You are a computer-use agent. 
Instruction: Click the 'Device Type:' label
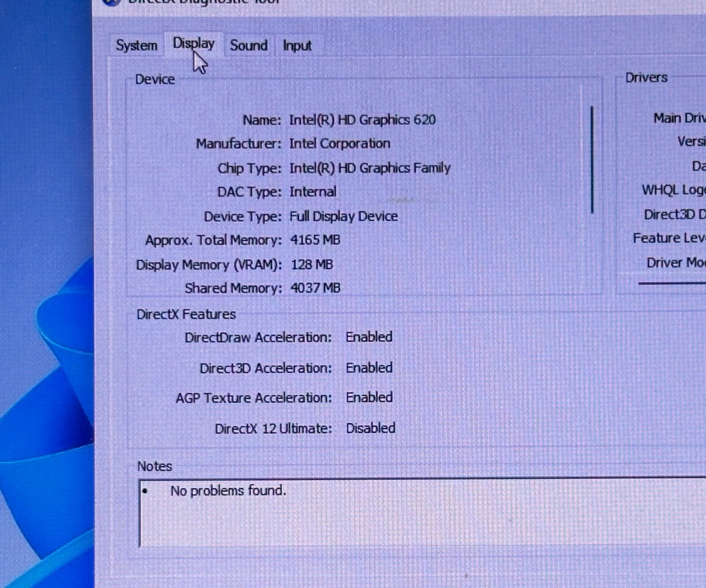tap(242, 217)
